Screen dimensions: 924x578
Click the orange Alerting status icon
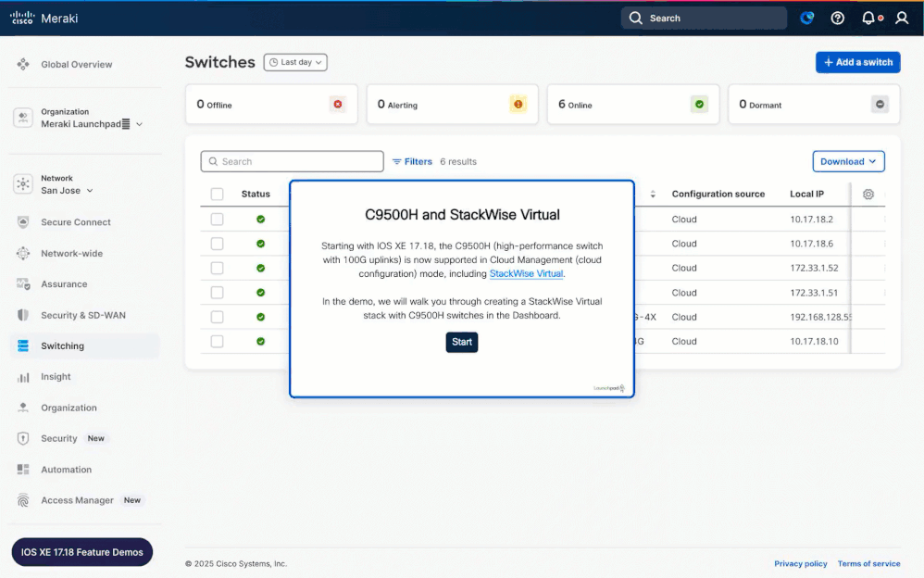518,105
